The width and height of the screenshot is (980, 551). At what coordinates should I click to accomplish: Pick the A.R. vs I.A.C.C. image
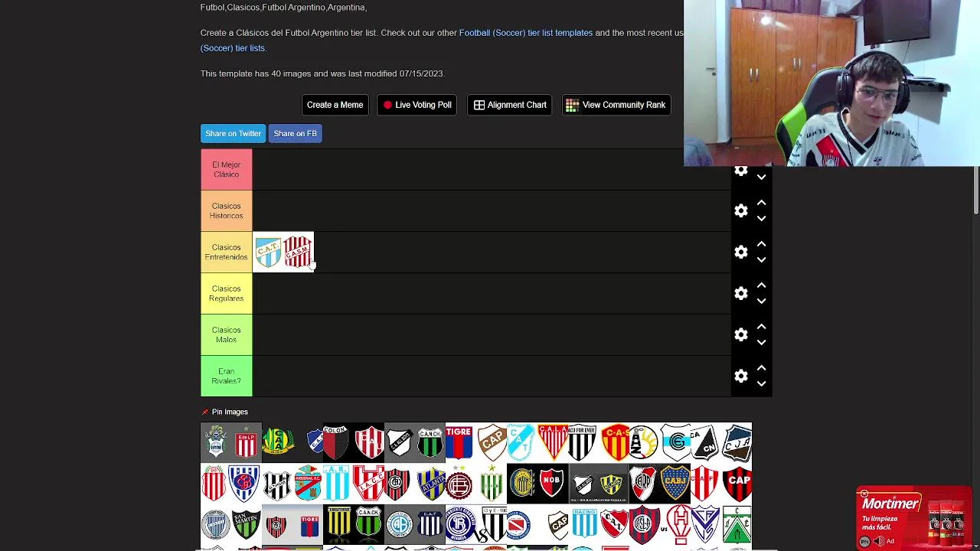(354, 484)
